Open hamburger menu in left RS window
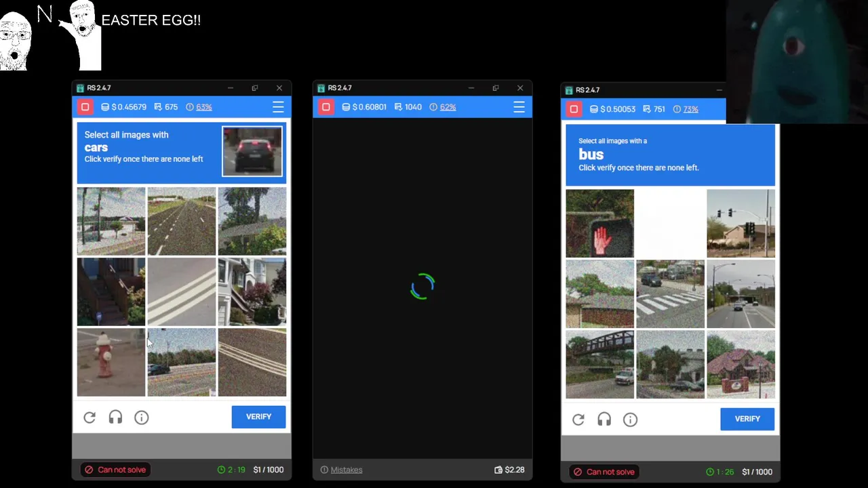The height and width of the screenshot is (488, 868). click(x=278, y=107)
